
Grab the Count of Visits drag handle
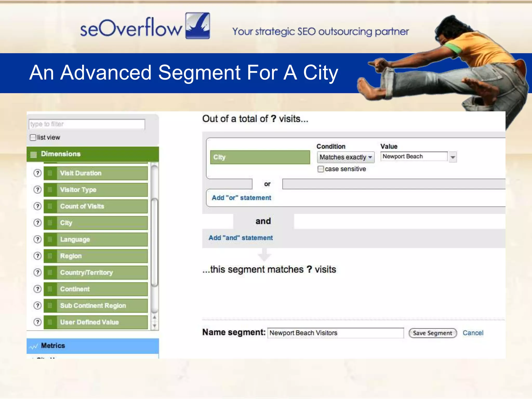click(x=50, y=206)
